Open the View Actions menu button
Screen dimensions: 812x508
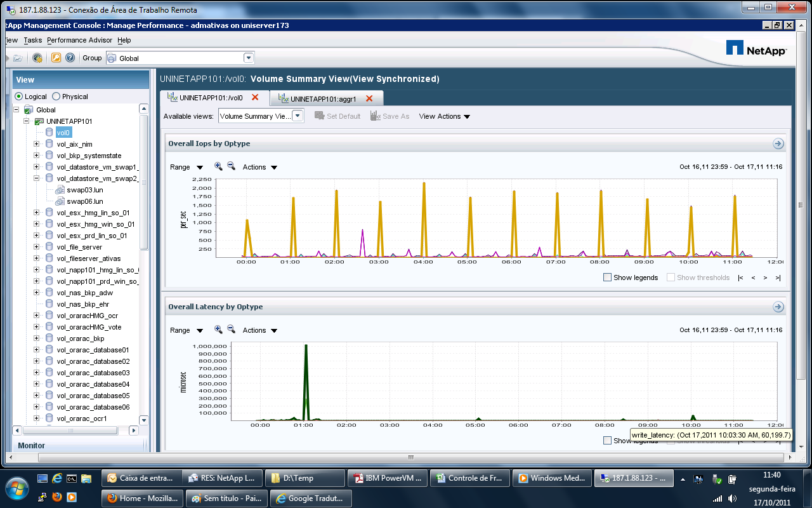click(x=444, y=116)
